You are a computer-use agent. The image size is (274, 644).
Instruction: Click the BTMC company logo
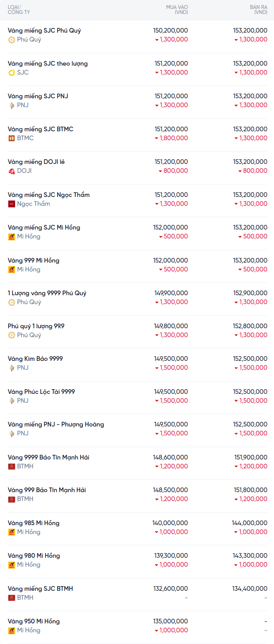tap(12, 138)
